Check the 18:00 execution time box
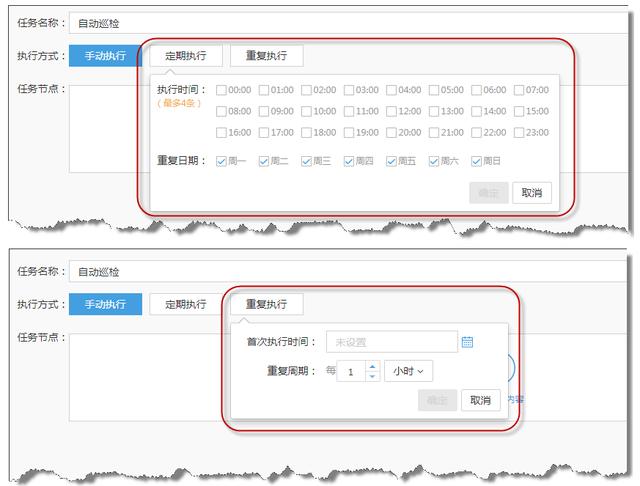 coord(306,133)
